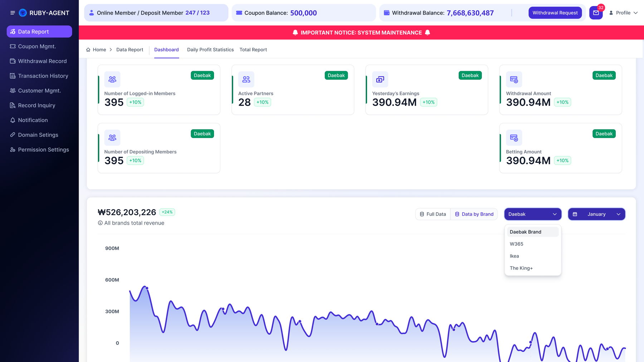The image size is (644, 362).
Task: Click the Active Partners card icon
Action: 246,79
